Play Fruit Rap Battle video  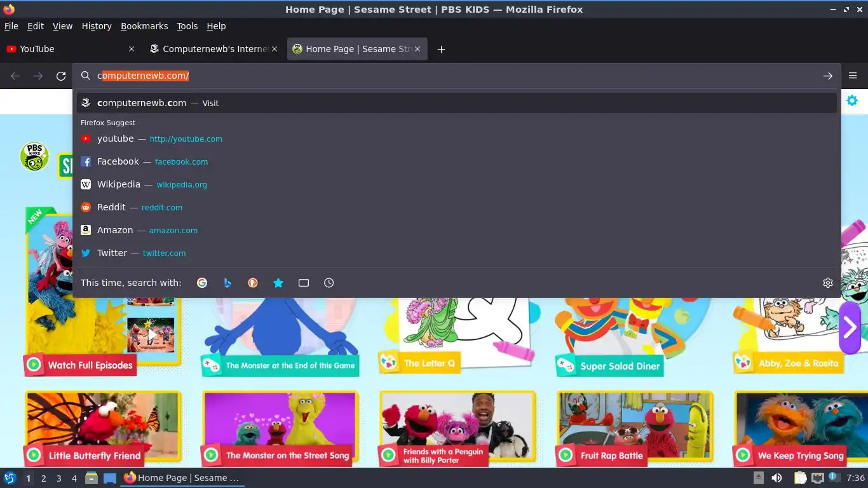[635, 429]
